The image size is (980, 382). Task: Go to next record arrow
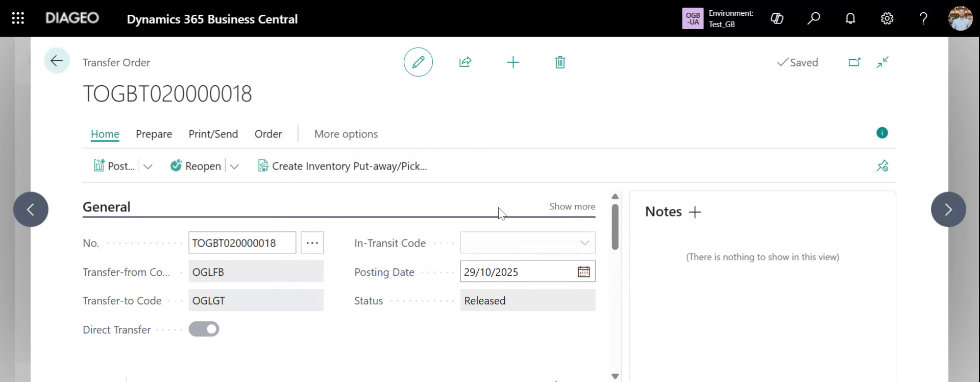(x=948, y=209)
